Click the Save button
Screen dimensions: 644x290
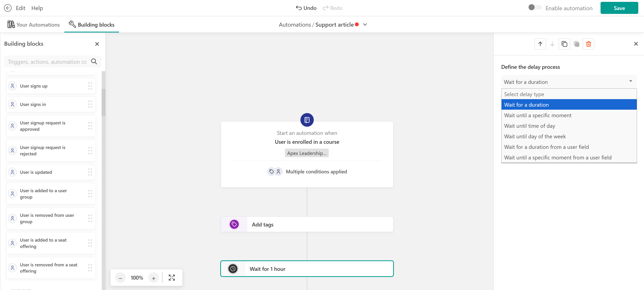619,8
